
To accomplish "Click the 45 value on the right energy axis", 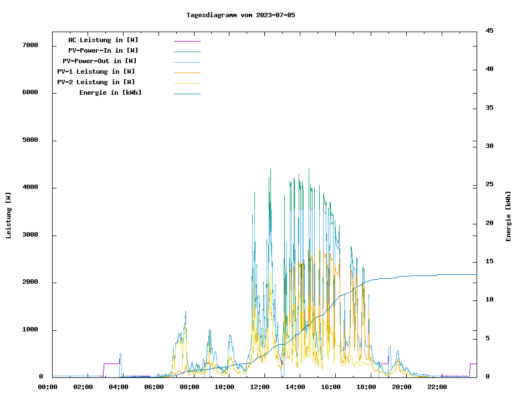I will click(x=489, y=30).
